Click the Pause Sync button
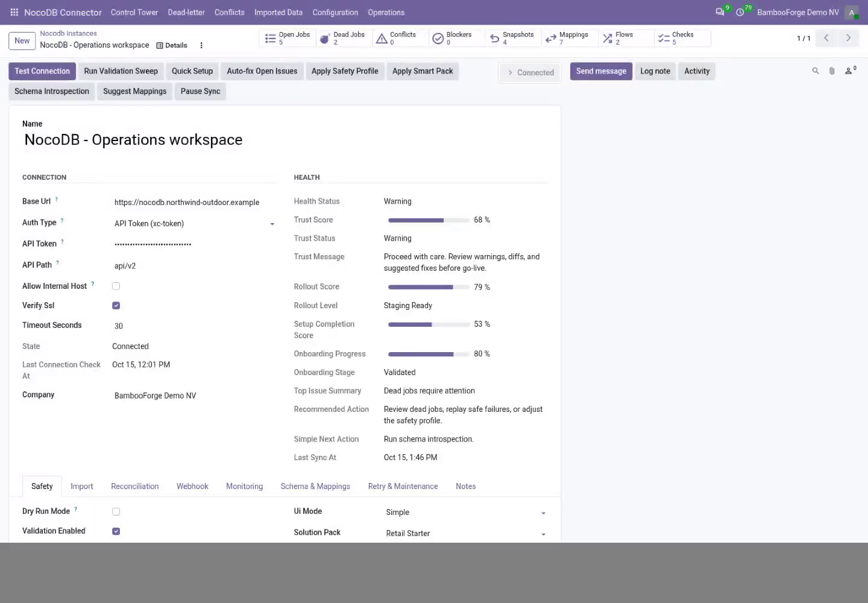The height and width of the screenshot is (603, 868). click(x=200, y=92)
